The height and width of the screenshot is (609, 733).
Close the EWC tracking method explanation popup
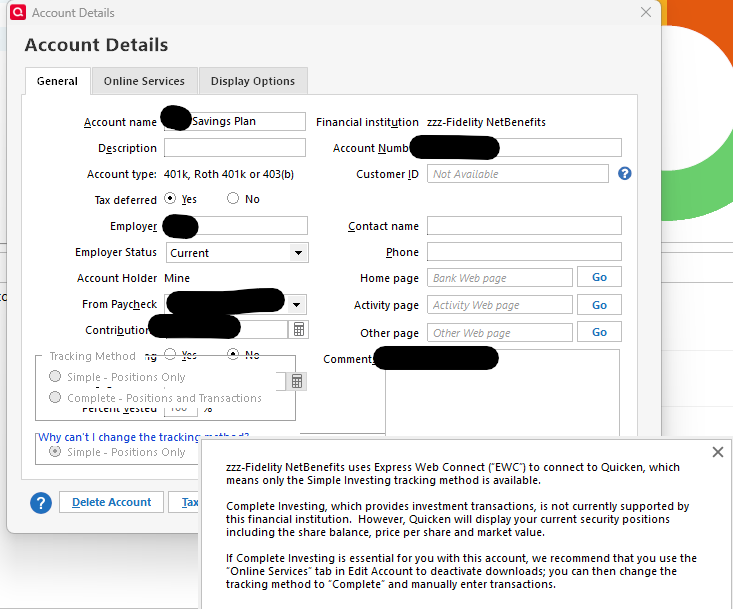click(x=718, y=452)
